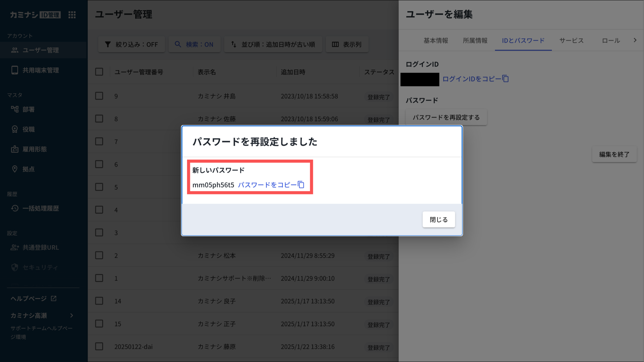
Task: Switch to the 基本情報 tab
Action: (436, 41)
